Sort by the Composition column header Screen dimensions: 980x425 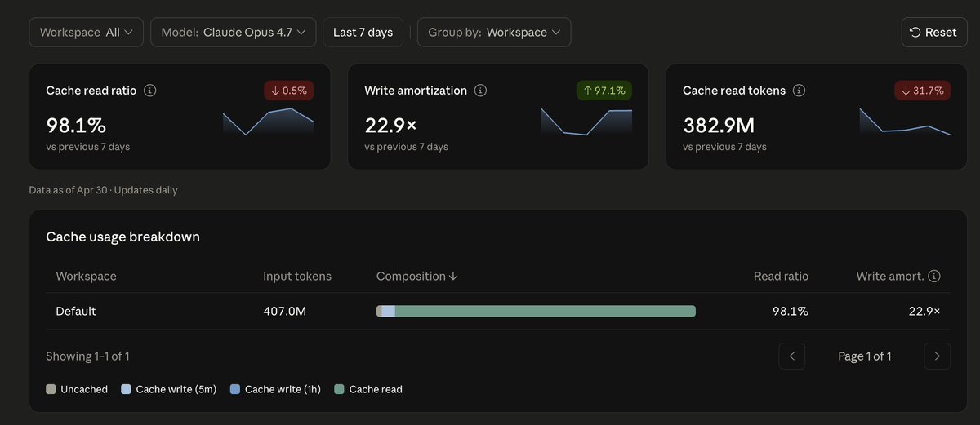[417, 277]
